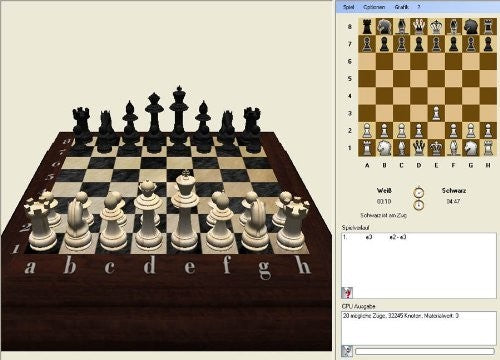The width and height of the screenshot is (500, 360).
Task: Select white knight on b1 in 2D board
Action: pos(384,148)
